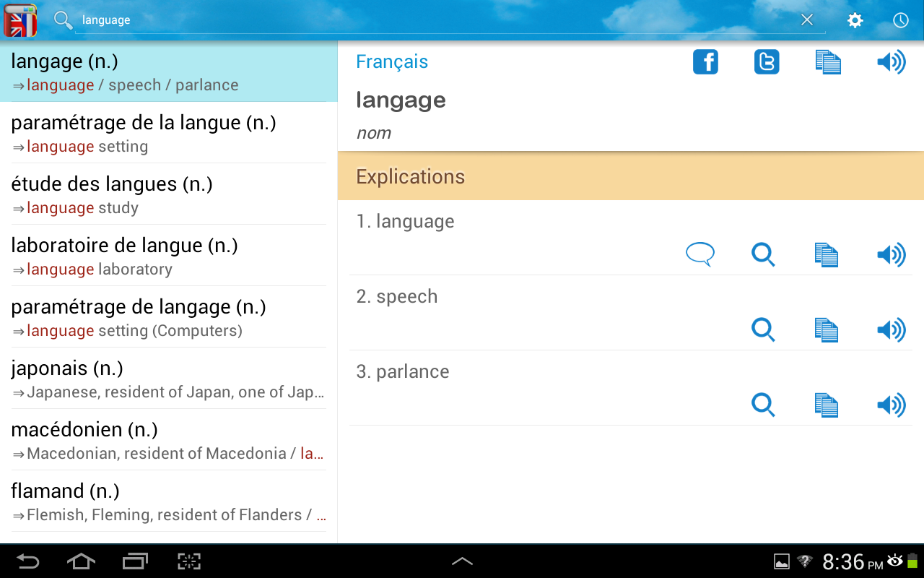Copy the headword langage entry

828,62
